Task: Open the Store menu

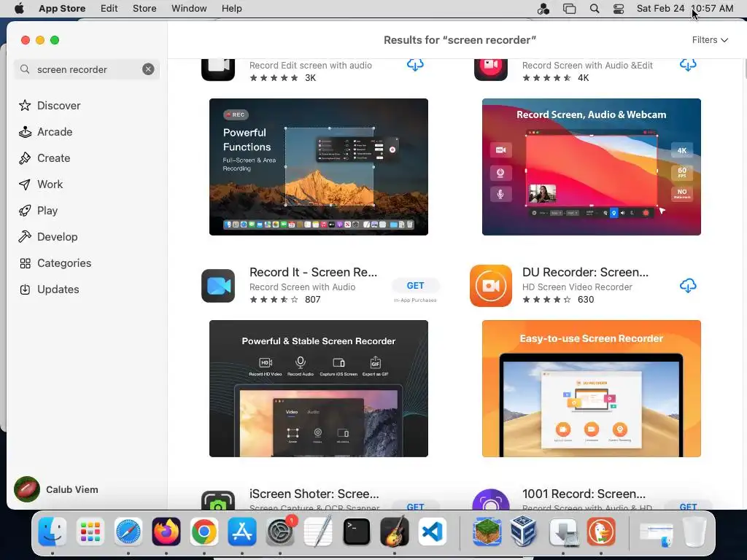Action: (x=144, y=9)
